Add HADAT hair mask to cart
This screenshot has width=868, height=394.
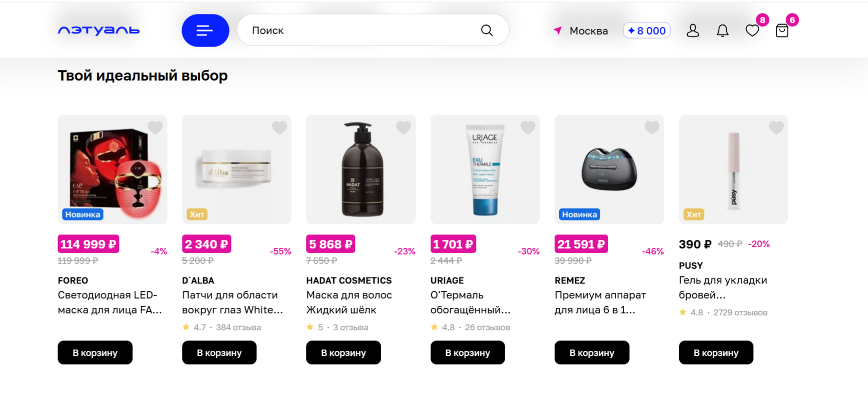coord(343,352)
